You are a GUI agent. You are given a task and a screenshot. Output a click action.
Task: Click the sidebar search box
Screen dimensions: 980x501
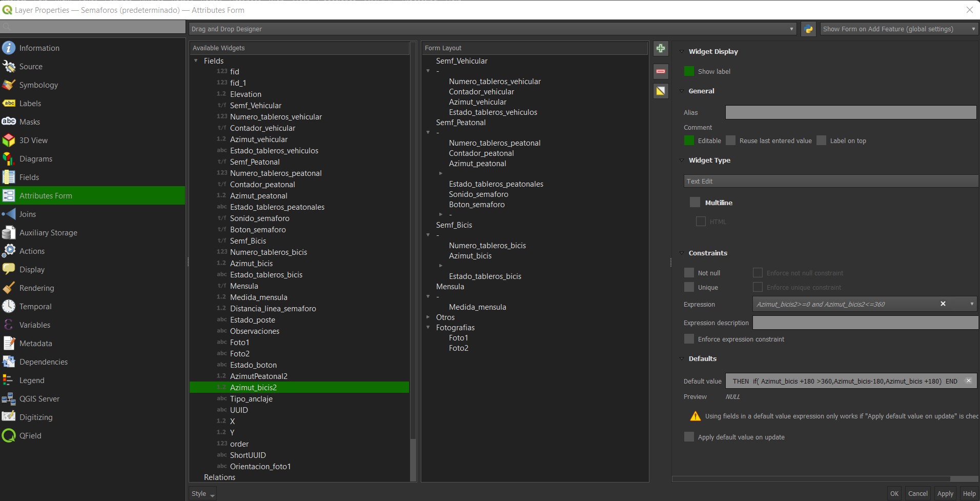tap(93, 27)
